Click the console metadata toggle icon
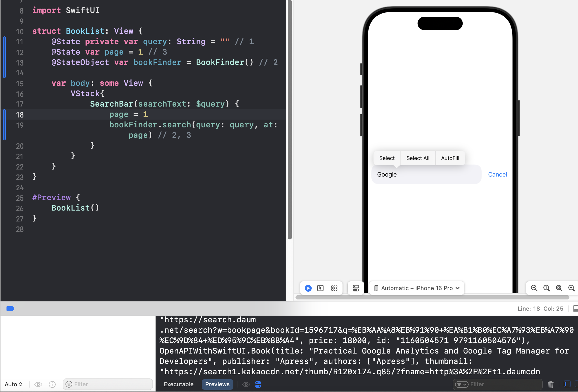 point(258,384)
